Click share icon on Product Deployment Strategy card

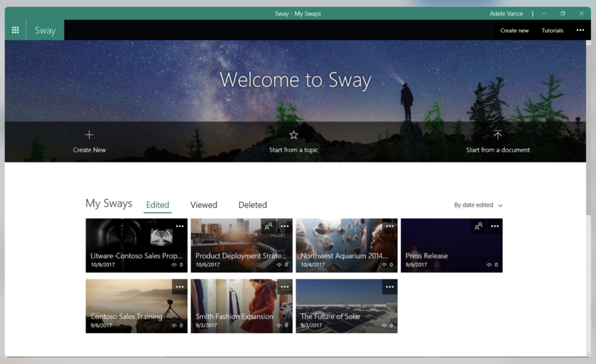click(268, 226)
